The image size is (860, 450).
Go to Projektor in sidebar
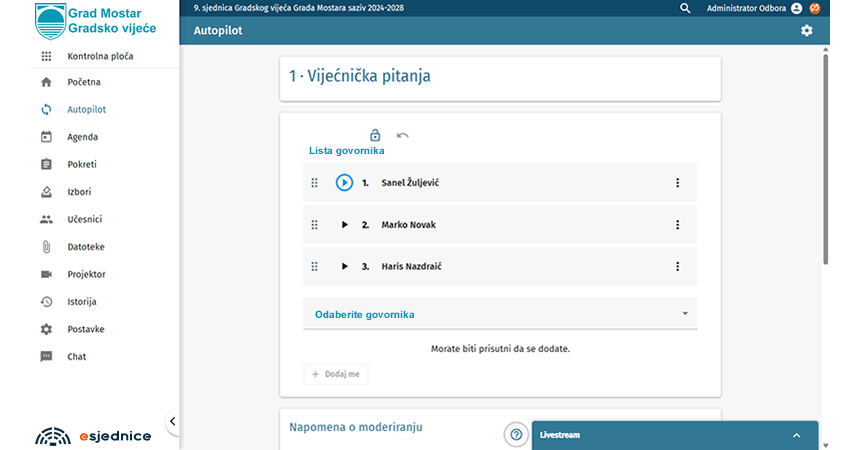[x=86, y=274]
